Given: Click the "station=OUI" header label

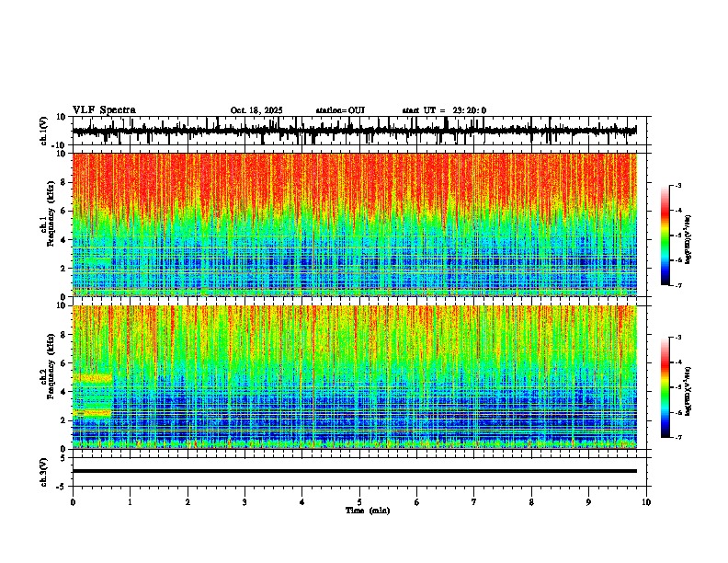Looking at the screenshot, I should pyautogui.click(x=340, y=110).
